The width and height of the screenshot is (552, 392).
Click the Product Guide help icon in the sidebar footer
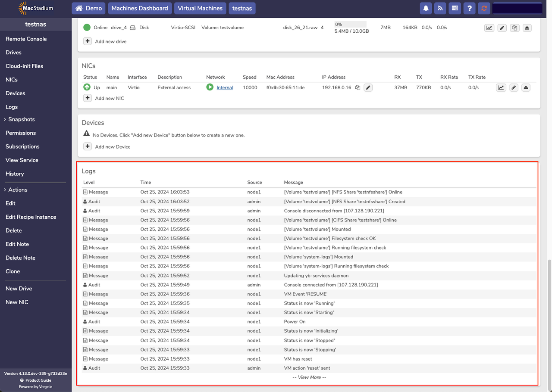[x=22, y=380]
